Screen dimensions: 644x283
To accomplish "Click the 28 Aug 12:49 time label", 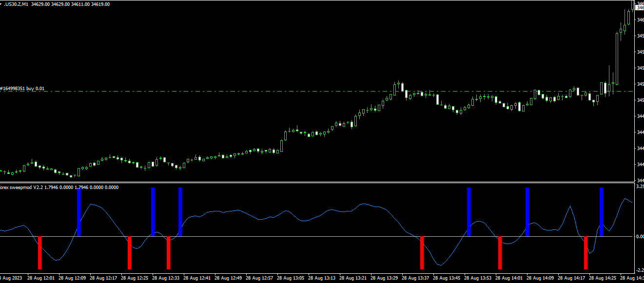I will click(228, 279).
